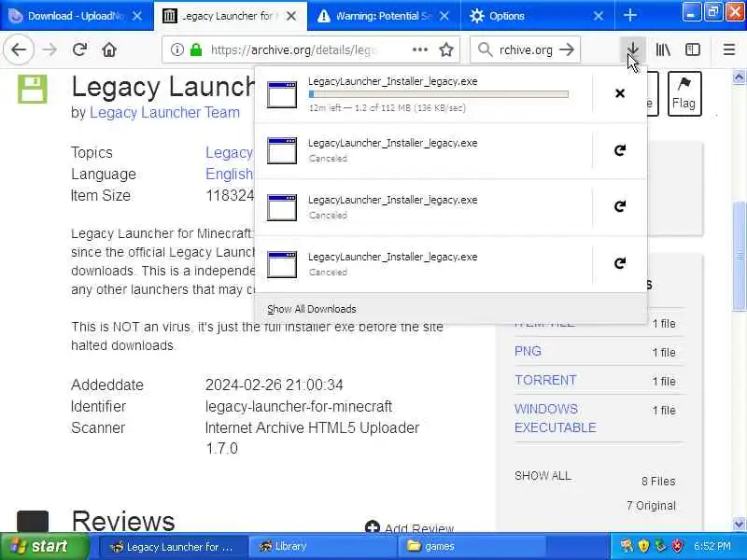The width and height of the screenshot is (747, 560).
Task: Open a new tab with plus button
Action: point(629,16)
